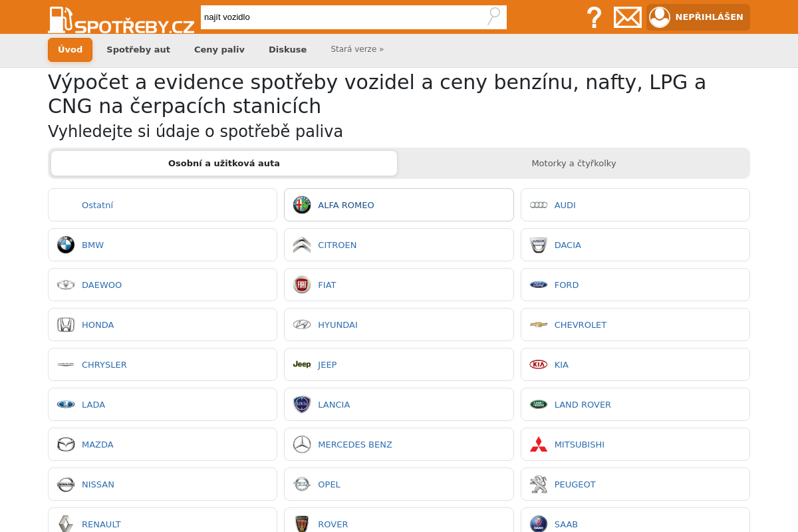Click the Fiat red logo
The width and height of the screenshot is (798, 532).
coord(302,285)
